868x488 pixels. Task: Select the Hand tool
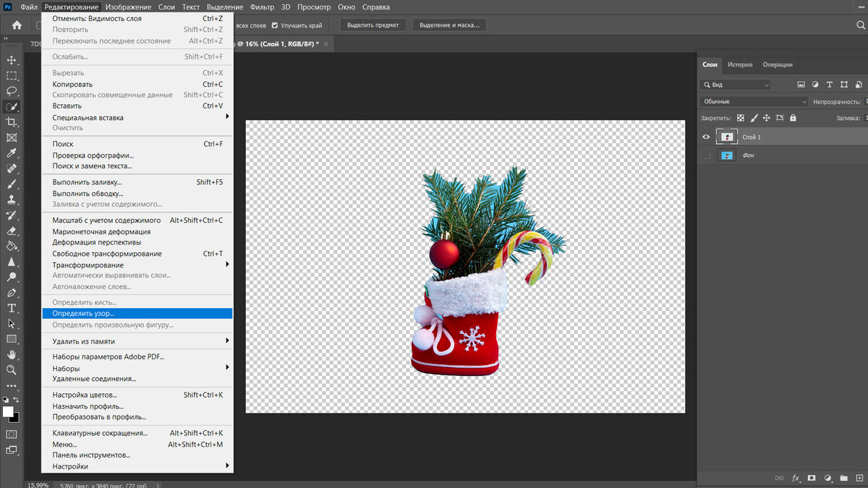click(x=12, y=355)
